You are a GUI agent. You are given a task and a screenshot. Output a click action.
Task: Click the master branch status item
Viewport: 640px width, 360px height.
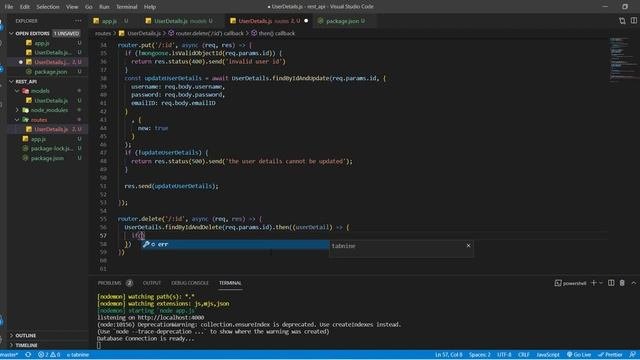9,355
